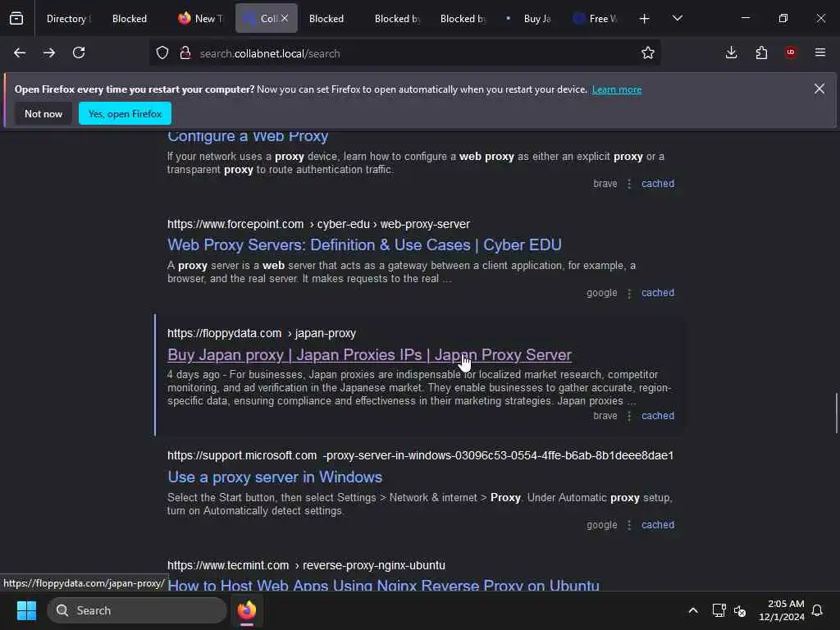Viewport: 840px width, 630px height.
Task: Open the notifications bell icon
Action: click(817, 610)
